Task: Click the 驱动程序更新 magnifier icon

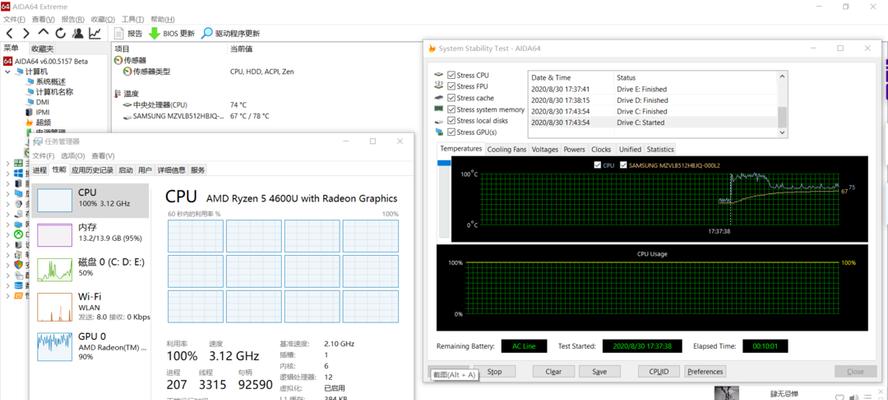Action: pyautogui.click(x=207, y=33)
